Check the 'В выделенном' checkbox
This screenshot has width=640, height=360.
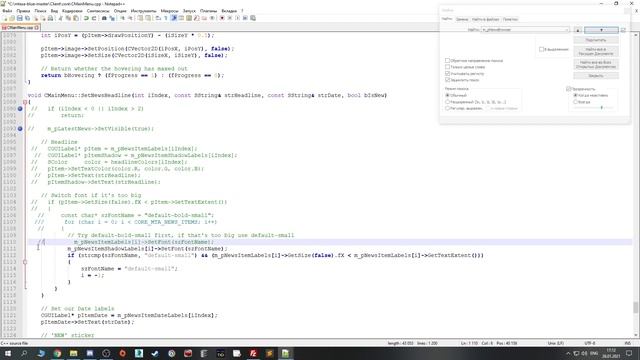click(542, 49)
